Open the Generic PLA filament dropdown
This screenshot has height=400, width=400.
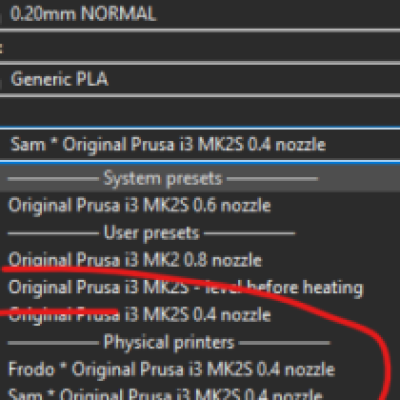tap(200, 79)
